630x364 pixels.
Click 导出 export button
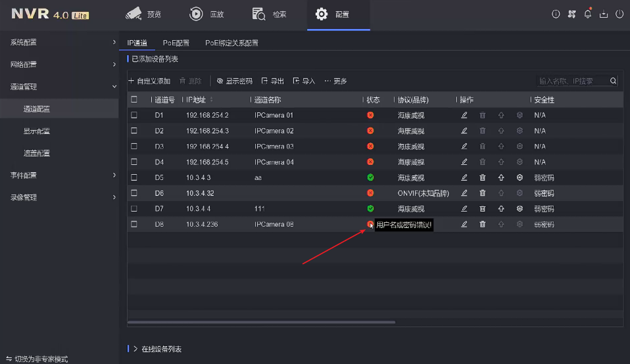[x=272, y=81]
